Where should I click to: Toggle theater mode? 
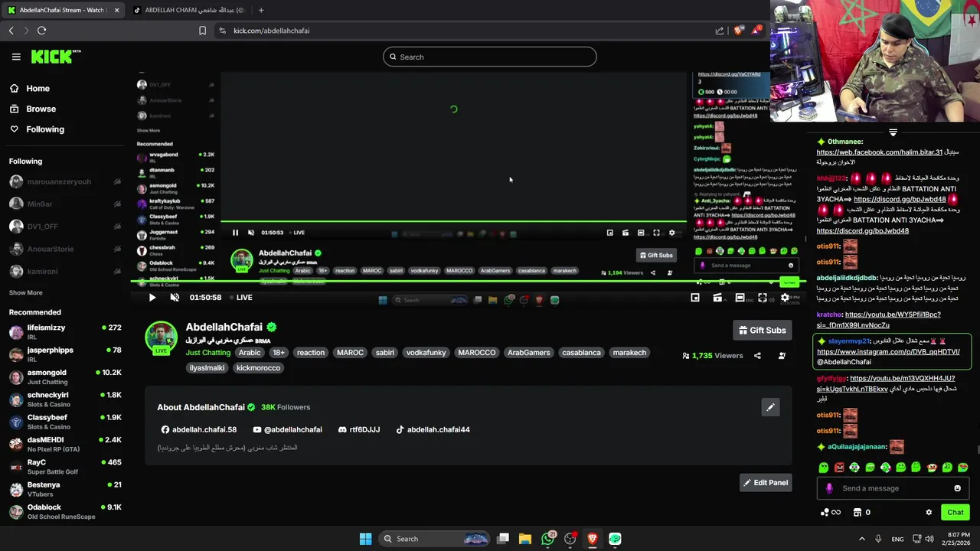click(740, 298)
